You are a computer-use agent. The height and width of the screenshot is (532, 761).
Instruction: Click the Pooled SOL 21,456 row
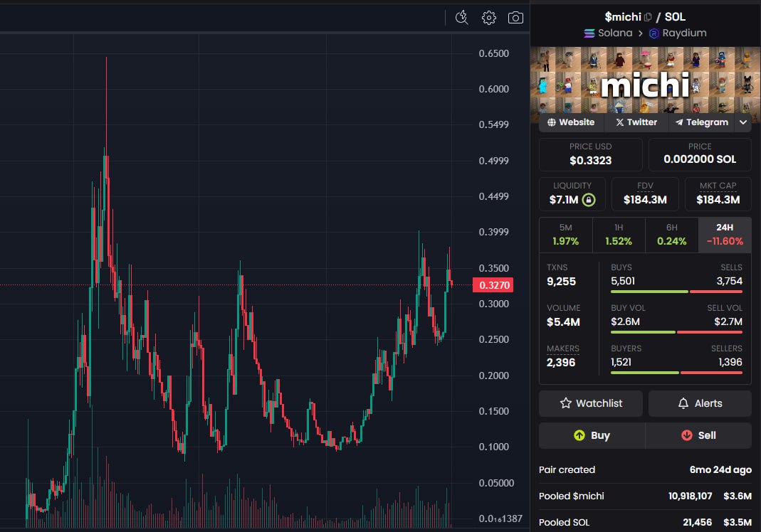pyautogui.click(x=645, y=522)
